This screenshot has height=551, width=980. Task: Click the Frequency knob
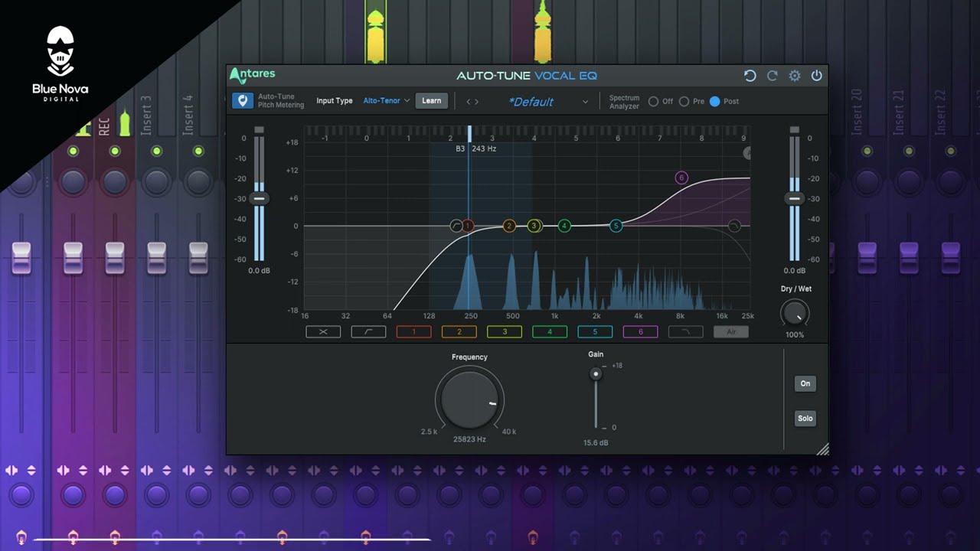pos(469,399)
